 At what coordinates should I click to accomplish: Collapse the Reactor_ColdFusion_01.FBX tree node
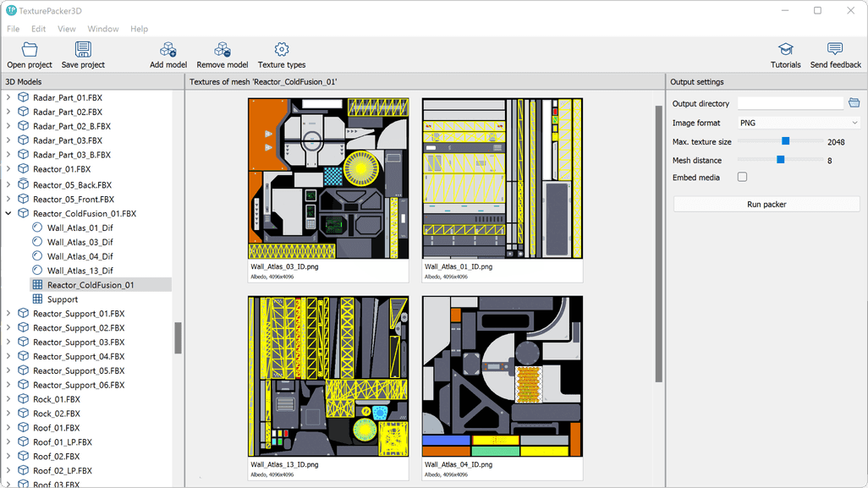click(x=8, y=213)
